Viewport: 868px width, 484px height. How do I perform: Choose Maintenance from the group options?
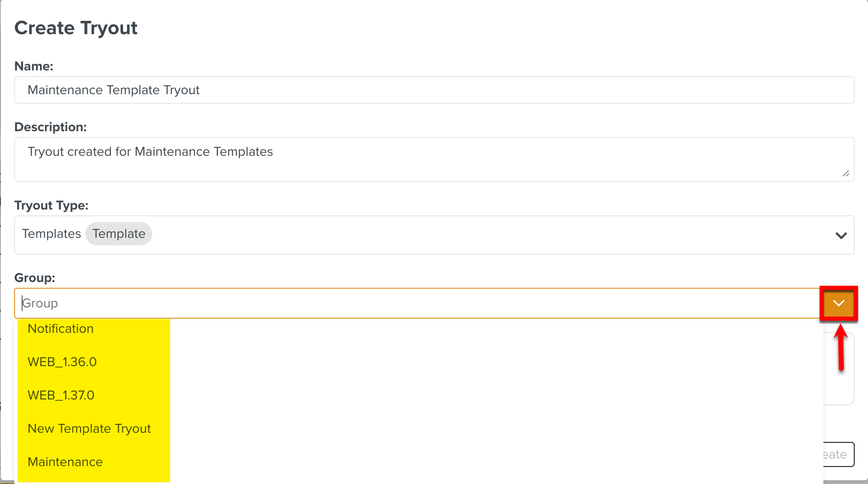[65, 462]
